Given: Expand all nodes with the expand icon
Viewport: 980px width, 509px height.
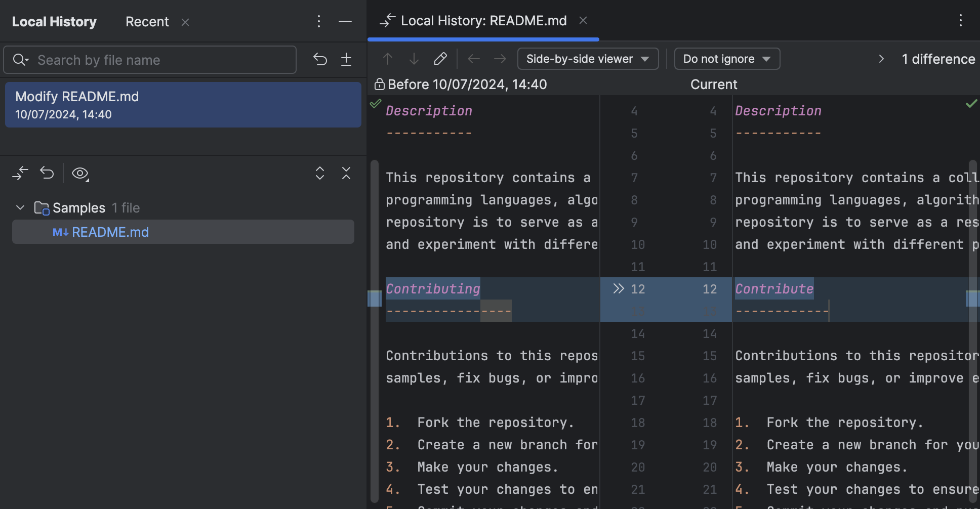Looking at the screenshot, I should point(320,174).
